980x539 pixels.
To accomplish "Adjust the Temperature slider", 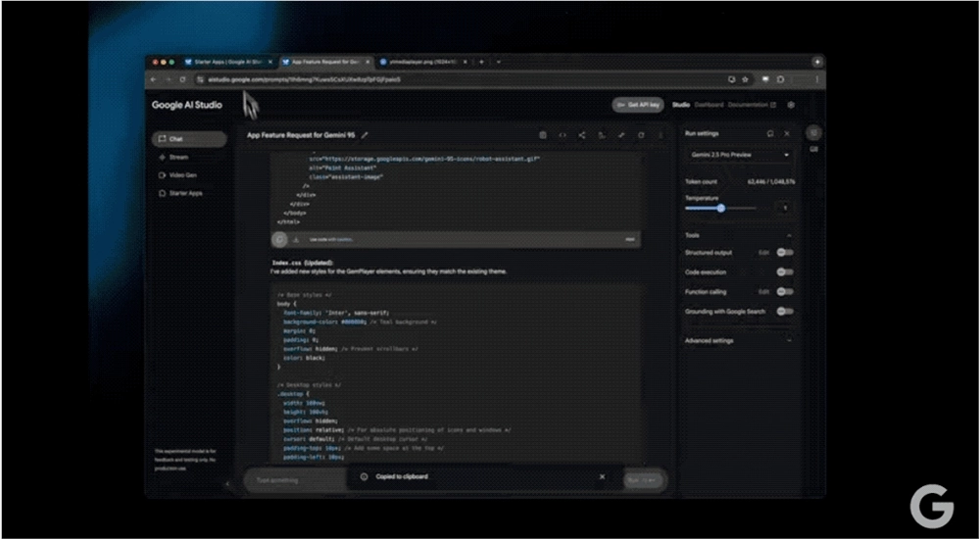I will pyautogui.click(x=720, y=208).
